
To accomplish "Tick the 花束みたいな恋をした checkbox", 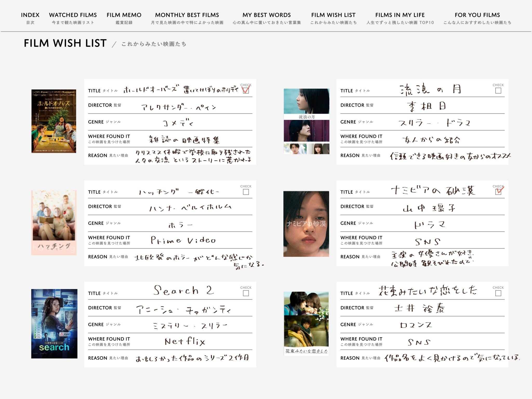I will pyautogui.click(x=498, y=293).
